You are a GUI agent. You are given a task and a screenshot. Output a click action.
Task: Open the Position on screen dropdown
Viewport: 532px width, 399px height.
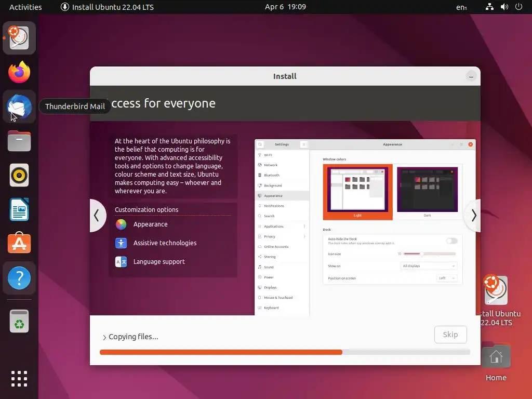tap(446, 278)
